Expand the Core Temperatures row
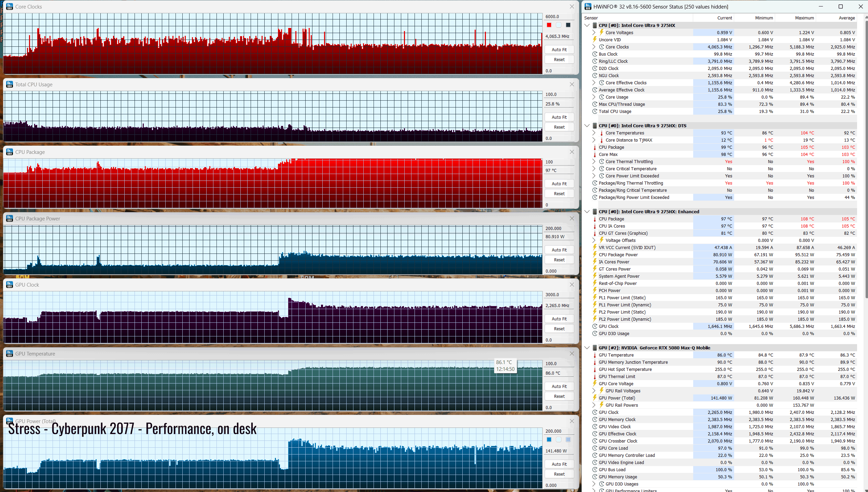 [594, 133]
